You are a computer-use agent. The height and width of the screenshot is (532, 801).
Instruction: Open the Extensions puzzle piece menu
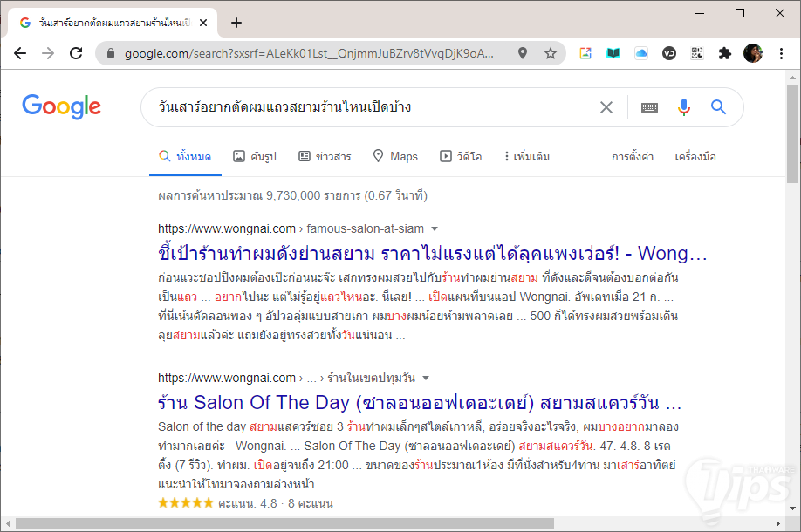click(725, 53)
